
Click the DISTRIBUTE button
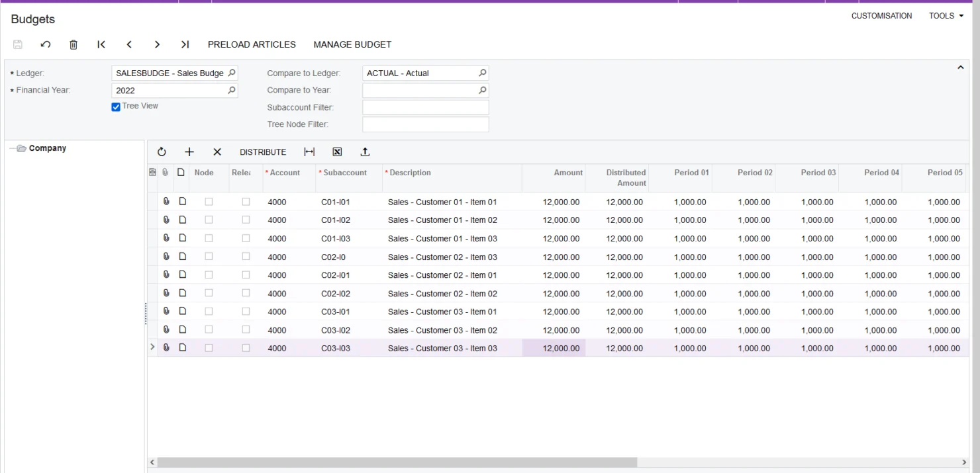tap(263, 151)
